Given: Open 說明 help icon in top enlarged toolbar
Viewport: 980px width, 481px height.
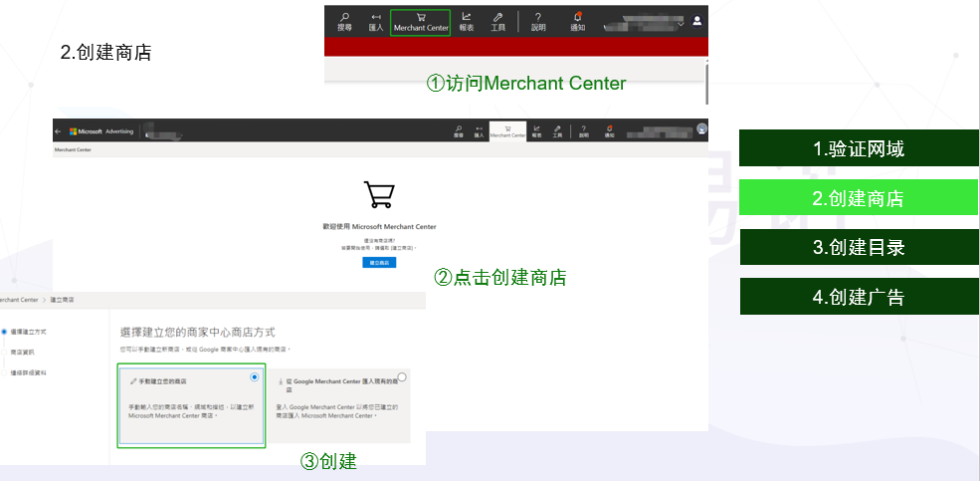Looking at the screenshot, I should pos(538,22).
